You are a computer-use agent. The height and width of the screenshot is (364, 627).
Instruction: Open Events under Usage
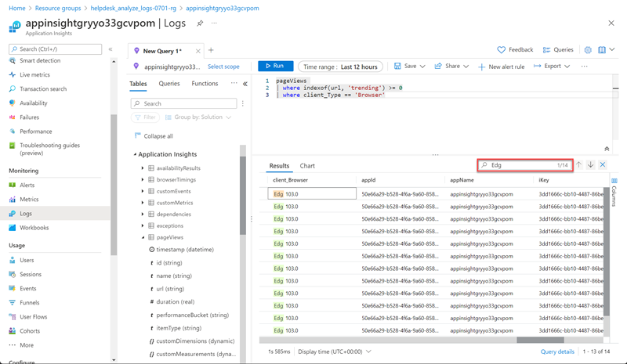[x=28, y=289]
